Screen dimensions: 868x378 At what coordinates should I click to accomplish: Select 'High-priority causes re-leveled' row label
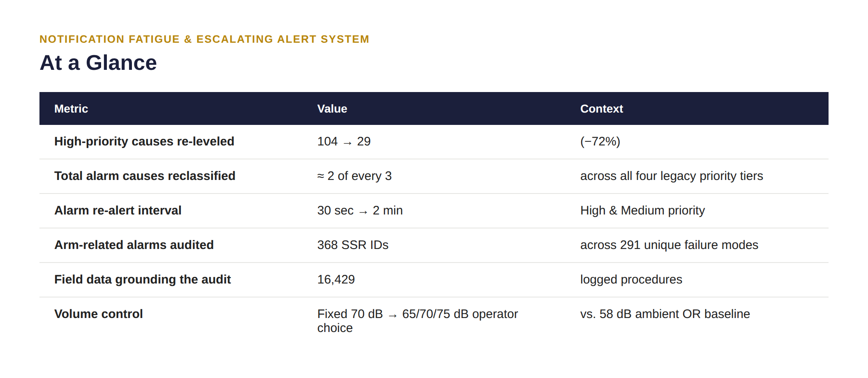[x=144, y=141]
